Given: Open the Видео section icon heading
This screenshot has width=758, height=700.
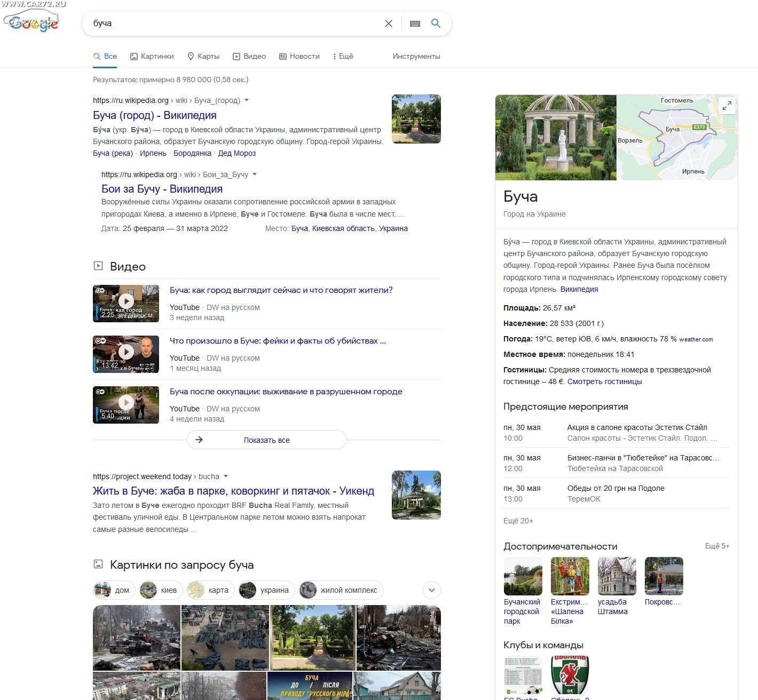Looking at the screenshot, I should click(x=98, y=266).
